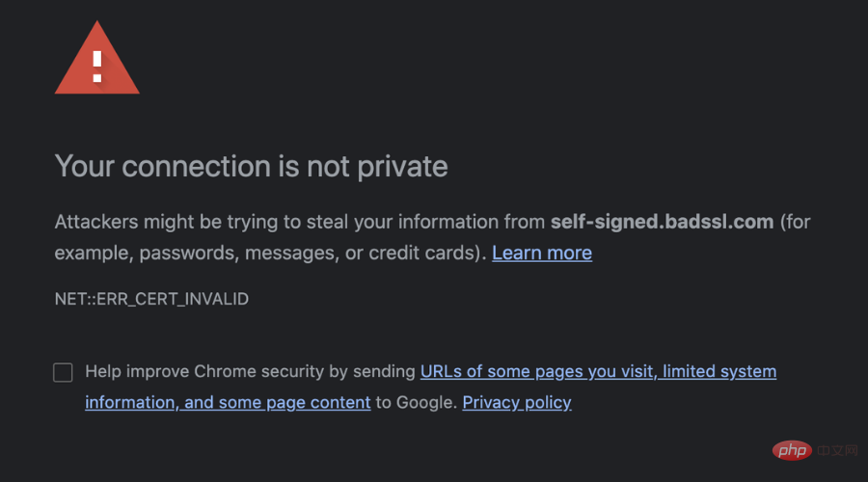Click the 'Your connection is not private' heading
Image resolution: width=868 pixels, height=482 pixels.
coord(251,166)
